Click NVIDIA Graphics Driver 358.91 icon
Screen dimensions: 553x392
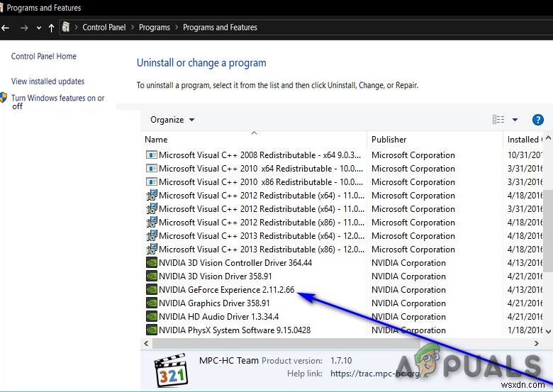(151, 303)
